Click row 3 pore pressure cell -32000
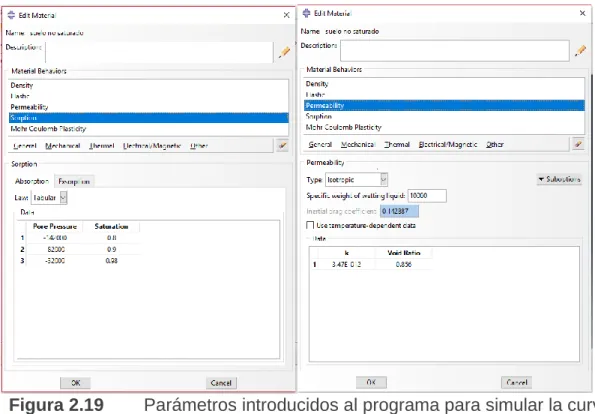Viewport: 595px width, 414px height. pyautogui.click(x=55, y=261)
